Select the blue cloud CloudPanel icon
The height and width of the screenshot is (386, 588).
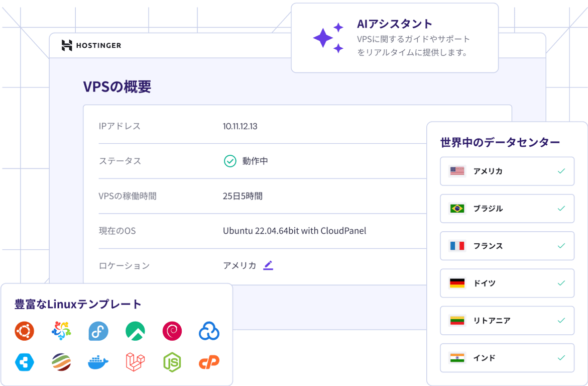pyautogui.click(x=209, y=331)
